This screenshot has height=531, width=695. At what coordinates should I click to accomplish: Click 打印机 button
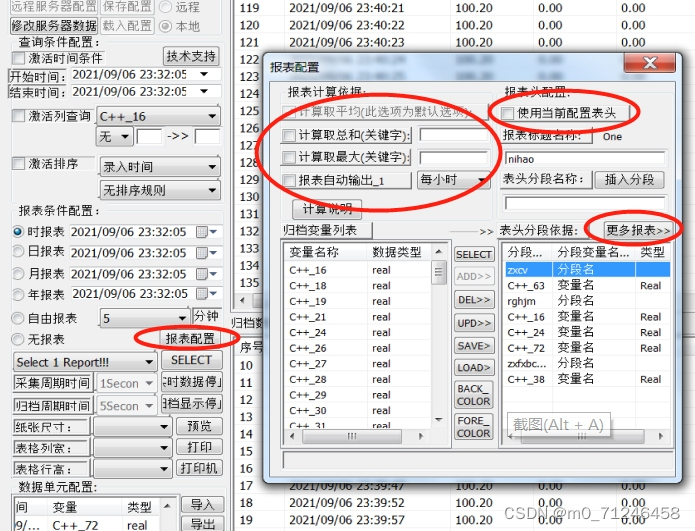199,468
